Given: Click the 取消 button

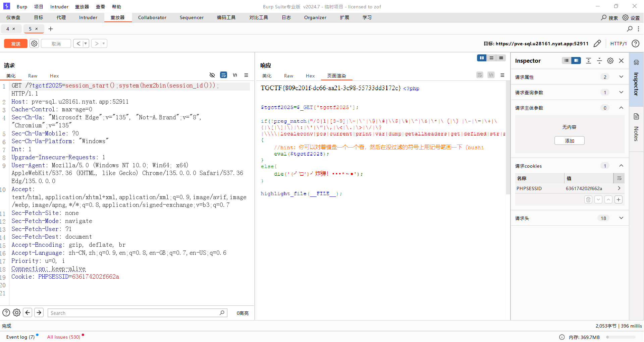Looking at the screenshot, I should click(56, 44).
